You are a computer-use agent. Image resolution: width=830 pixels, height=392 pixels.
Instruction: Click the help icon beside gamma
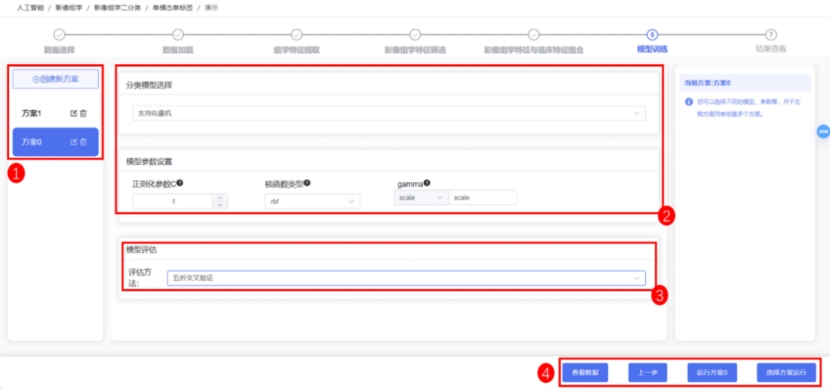coord(427,183)
